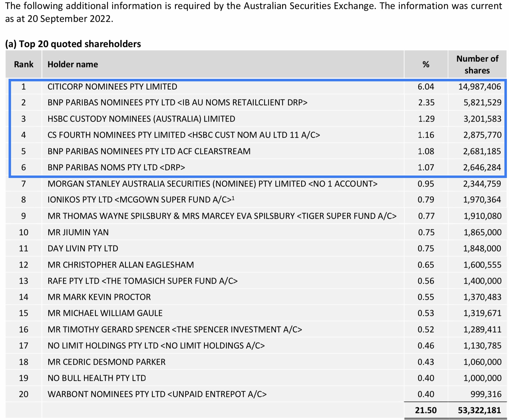The height and width of the screenshot is (420, 509).
Task: Select MORGAN STANLEY AUSTRALIA SECURITIES holder name
Action: point(212,184)
